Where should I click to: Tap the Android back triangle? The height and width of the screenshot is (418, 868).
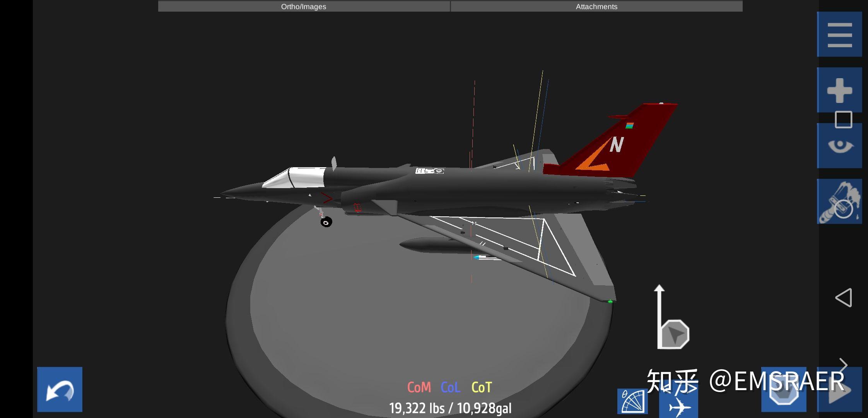tap(844, 298)
